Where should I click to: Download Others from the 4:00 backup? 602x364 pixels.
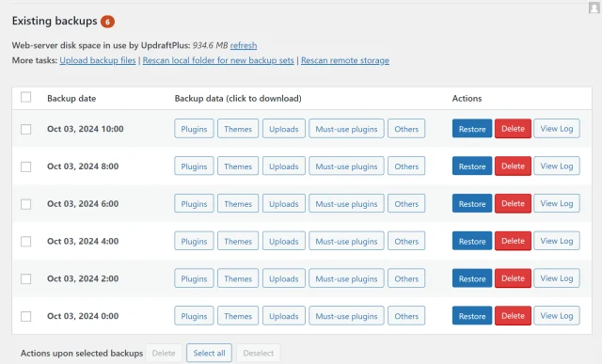tap(406, 241)
